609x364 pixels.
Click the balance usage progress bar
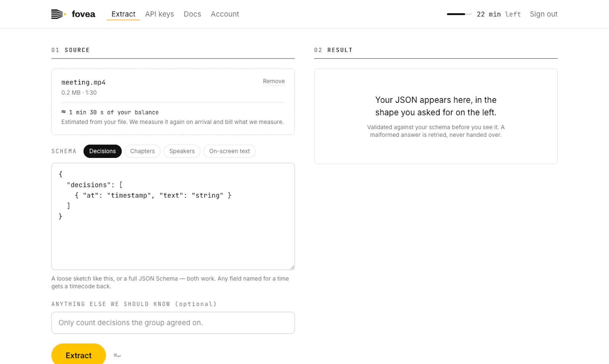point(459,14)
